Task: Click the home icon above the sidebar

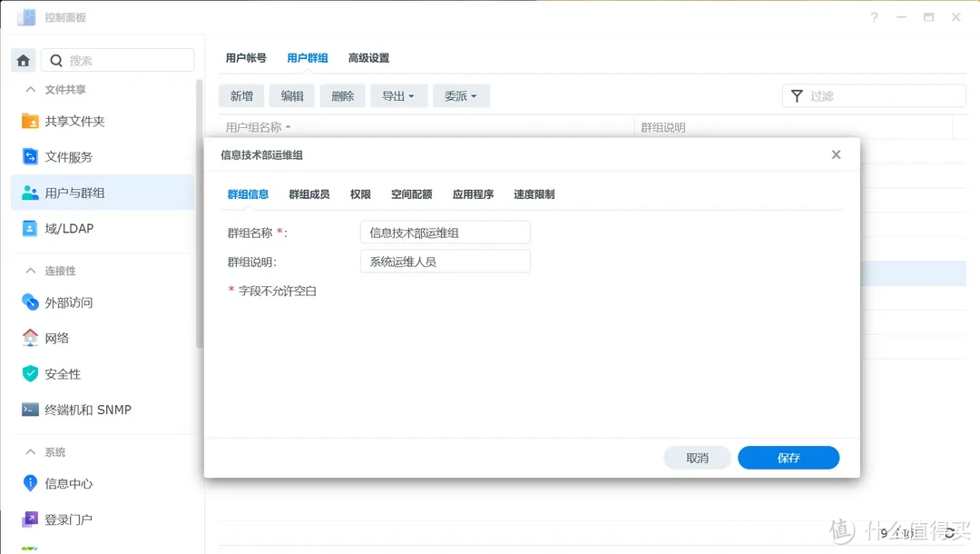Action: point(23,60)
